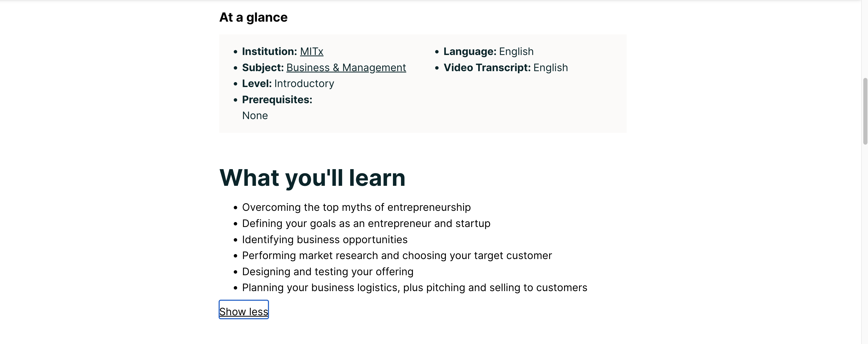Click the 'At a glance' heading

click(253, 17)
